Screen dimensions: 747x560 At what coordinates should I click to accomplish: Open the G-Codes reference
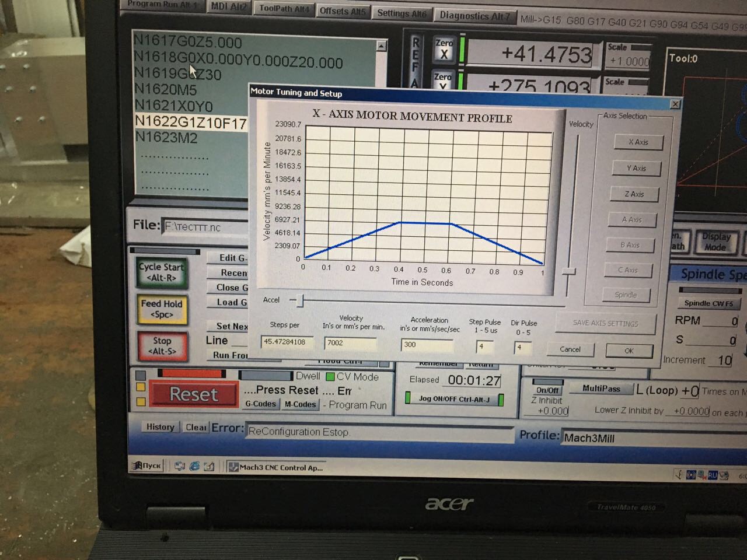coord(260,404)
